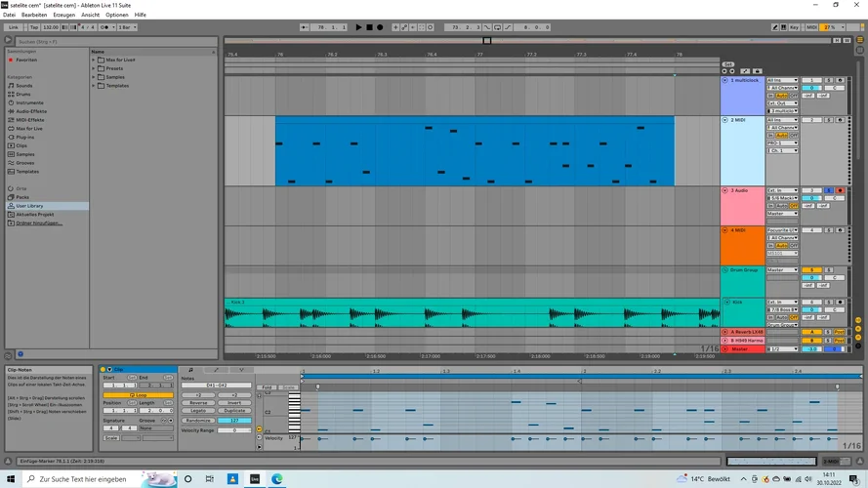Click the Reverse notes button

tap(198, 403)
